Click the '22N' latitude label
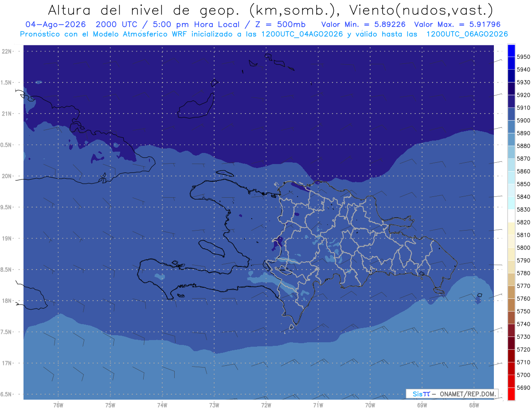This screenshot has width=532, height=411. click(6, 51)
